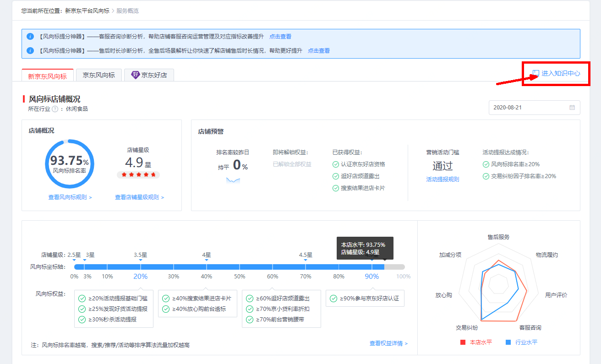Open 查看店铺星级规则 link
This screenshot has width=601, height=364.
[x=139, y=197]
